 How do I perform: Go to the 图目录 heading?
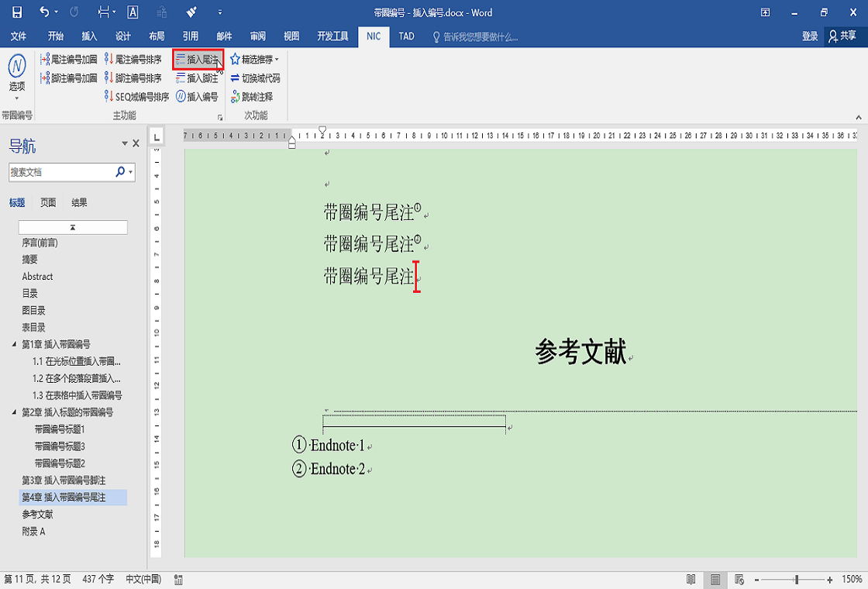pos(34,311)
